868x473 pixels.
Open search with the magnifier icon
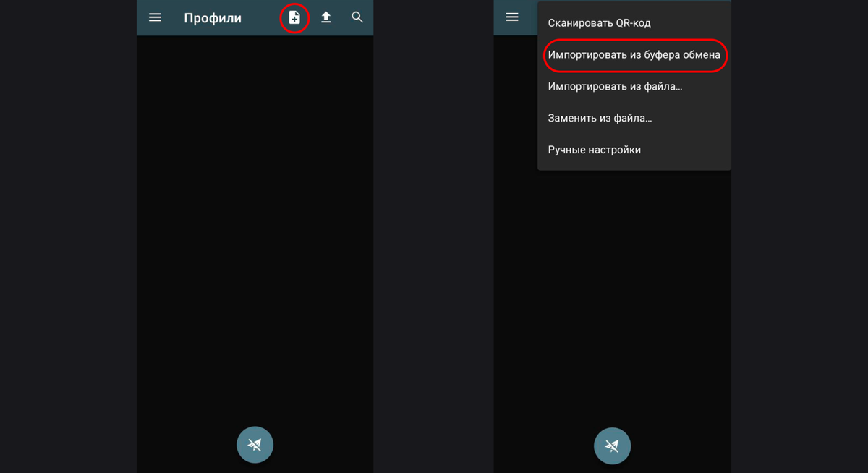(x=357, y=17)
